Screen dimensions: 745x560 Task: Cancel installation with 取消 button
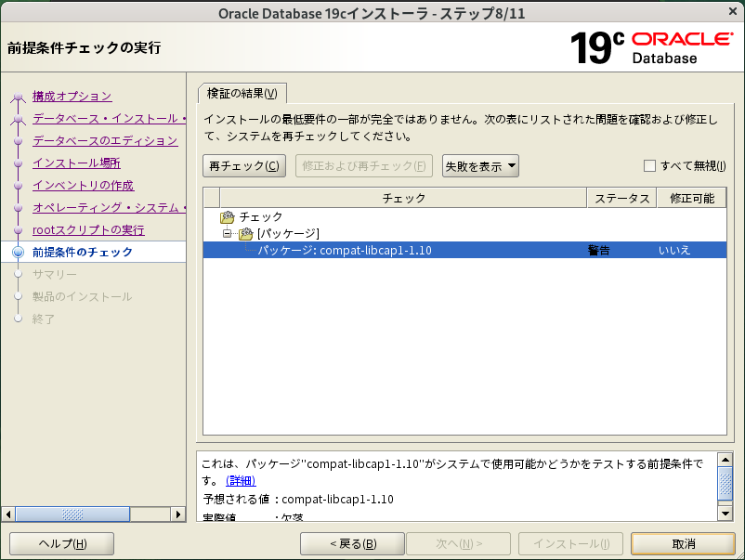(684, 544)
